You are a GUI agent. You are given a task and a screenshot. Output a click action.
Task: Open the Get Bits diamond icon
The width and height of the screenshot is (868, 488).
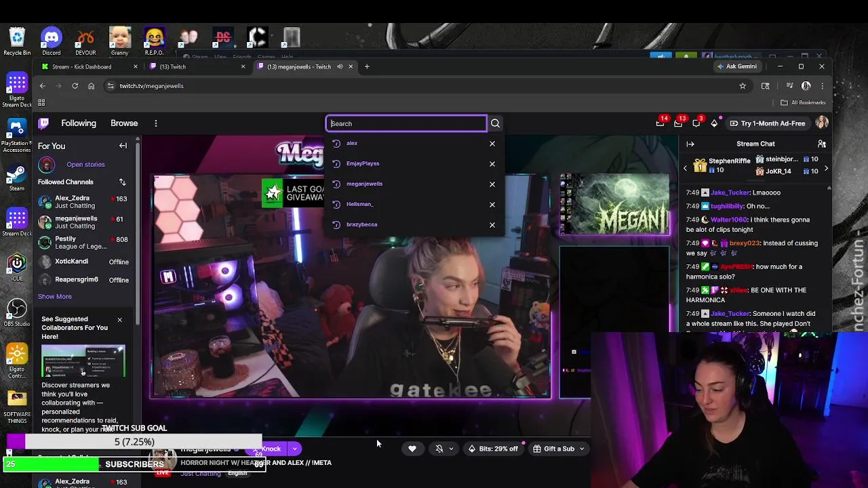click(714, 123)
